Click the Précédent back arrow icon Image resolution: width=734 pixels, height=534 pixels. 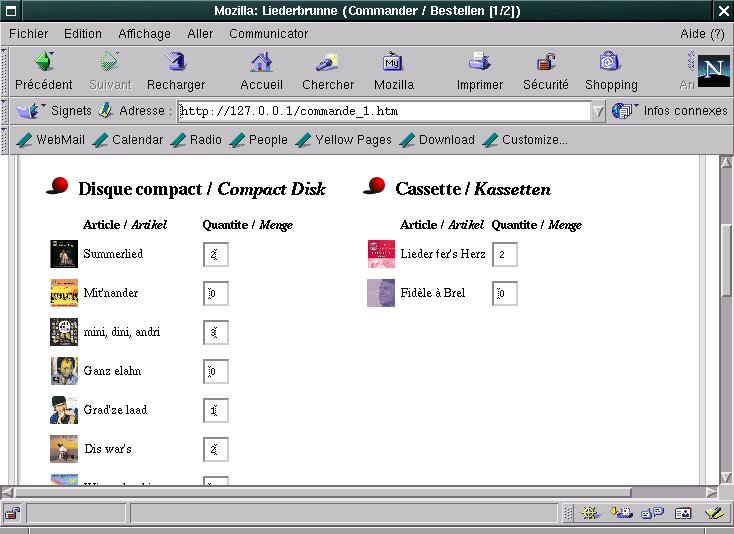43,63
